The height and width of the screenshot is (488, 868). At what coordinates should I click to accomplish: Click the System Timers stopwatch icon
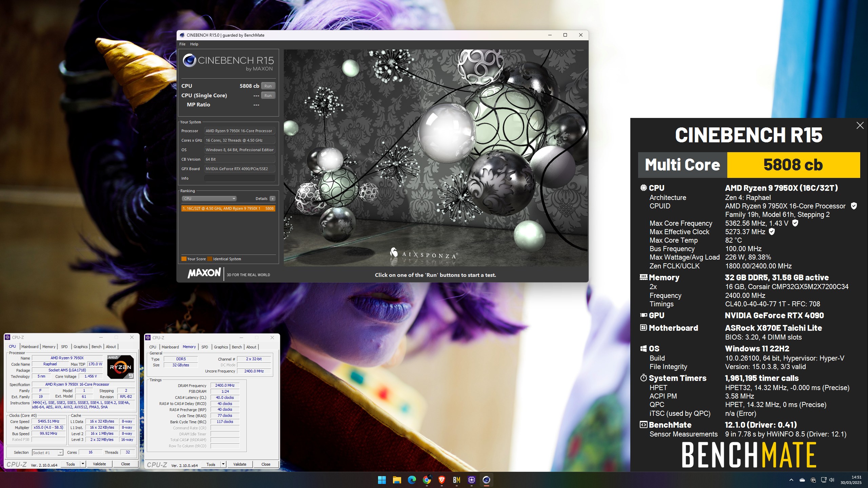pos(643,378)
